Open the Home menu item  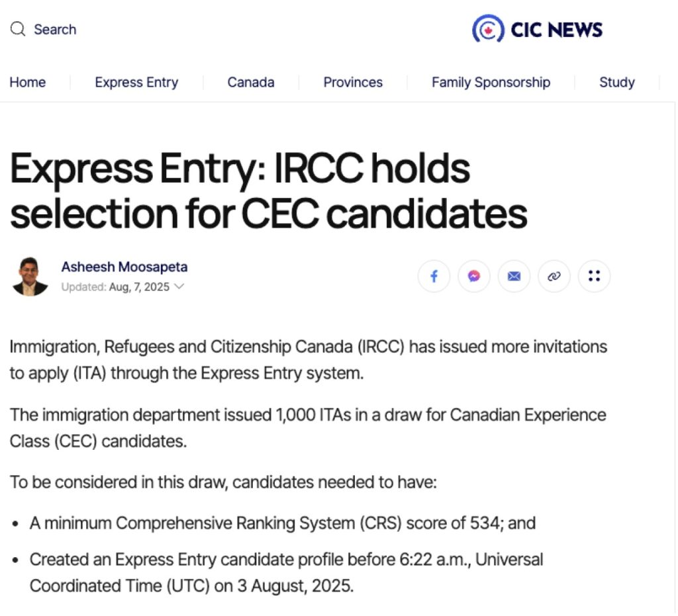(x=28, y=82)
